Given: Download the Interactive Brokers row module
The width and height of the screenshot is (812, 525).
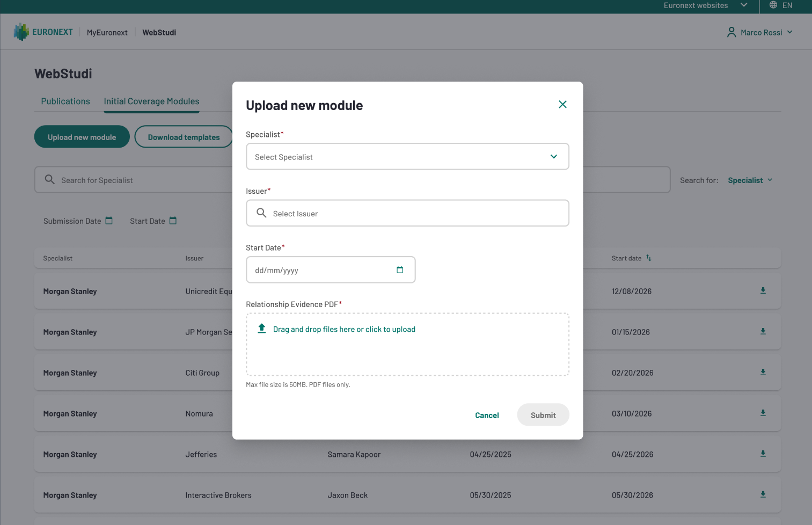Looking at the screenshot, I should (763, 494).
